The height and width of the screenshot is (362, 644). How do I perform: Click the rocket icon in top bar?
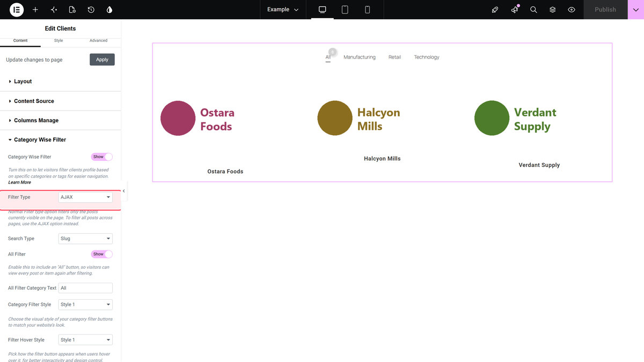(495, 10)
